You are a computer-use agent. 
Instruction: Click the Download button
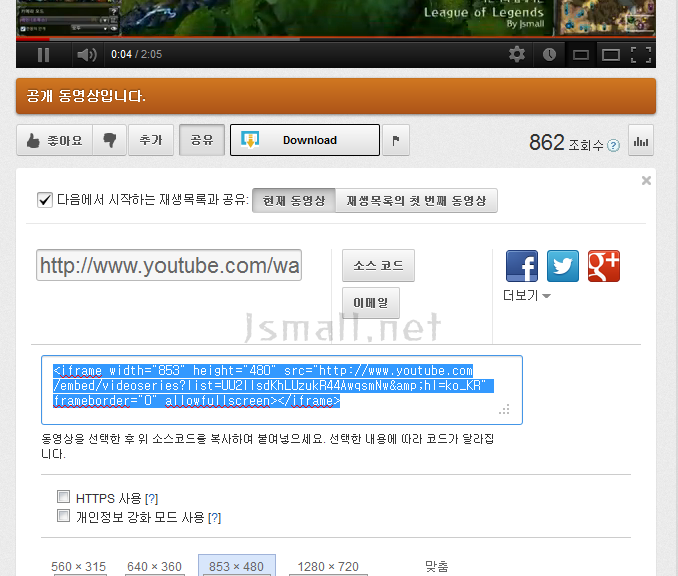click(305, 140)
